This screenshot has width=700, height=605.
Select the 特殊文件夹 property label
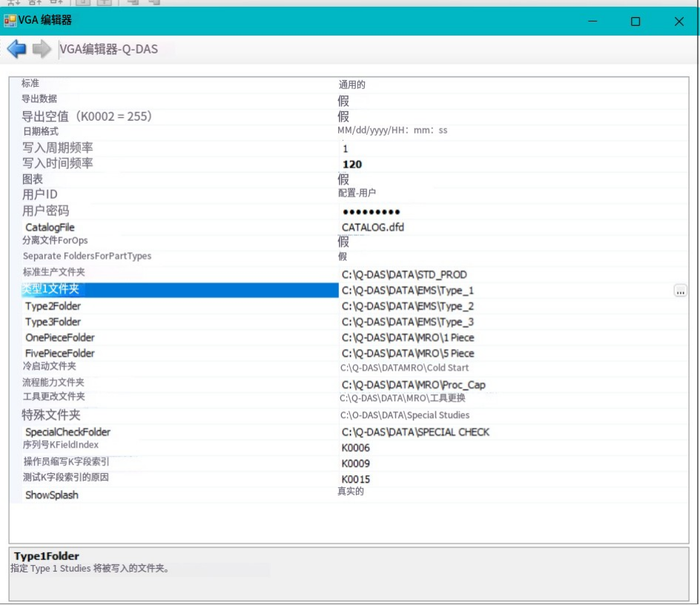point(51,414)
